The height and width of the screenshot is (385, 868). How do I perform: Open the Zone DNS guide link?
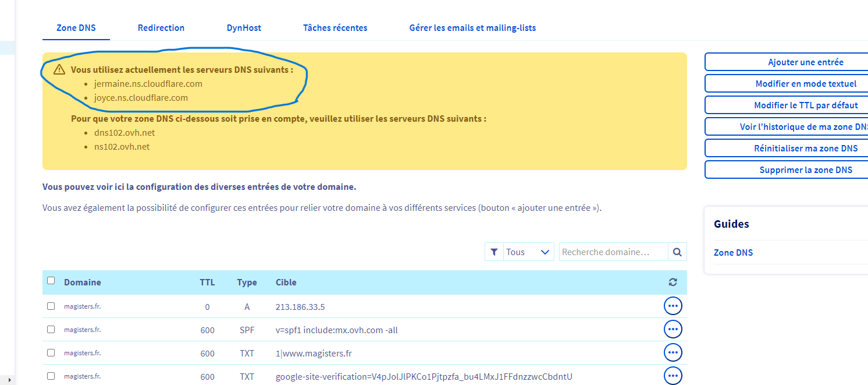pos(733,253)
